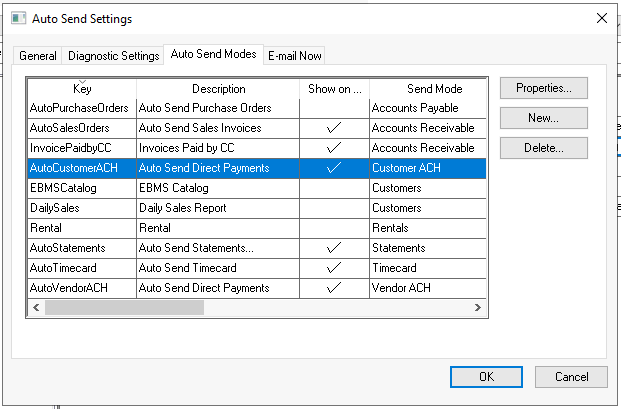Select the EBMSCatalog row
Screen dimensions: 621x409
pyautogui.click(x=80, y=188)
